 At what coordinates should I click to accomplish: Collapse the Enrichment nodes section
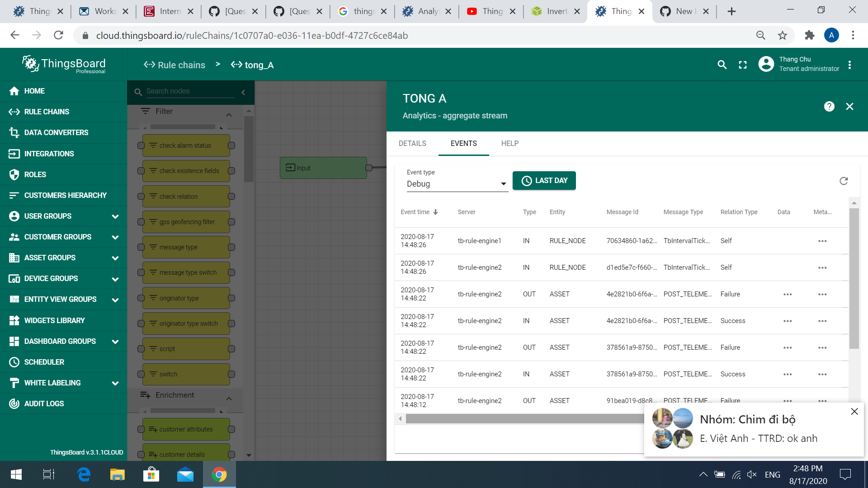click(229, 399)
